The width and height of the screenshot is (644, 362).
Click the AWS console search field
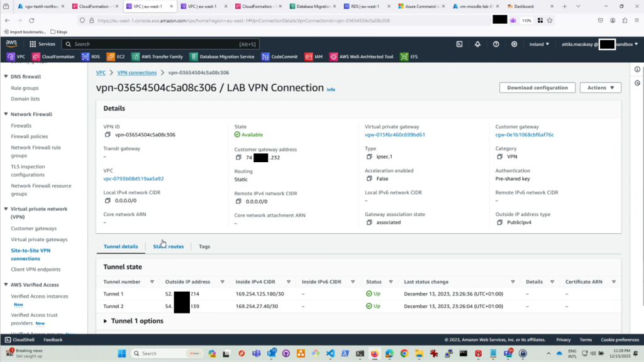tap(170, 44)
